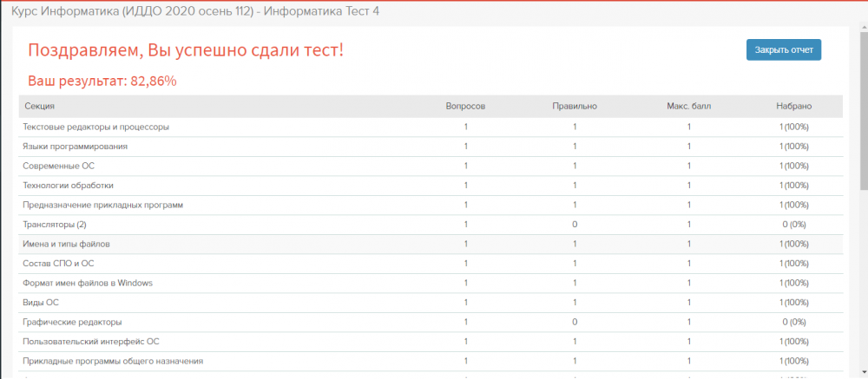Viewport: 868px width, 379px height.
Task: Select row Виды ОС
Action: pyautogui.click(x=431, y=303)
